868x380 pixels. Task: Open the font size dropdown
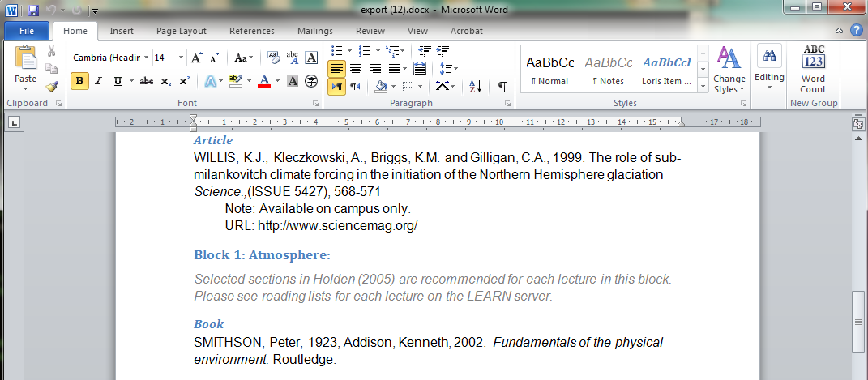(182, 58)
